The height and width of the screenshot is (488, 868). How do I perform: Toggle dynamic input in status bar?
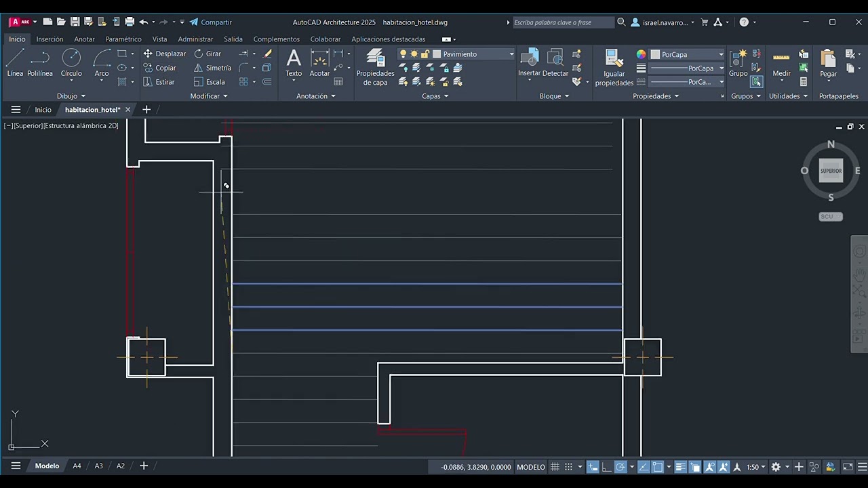(593, 467)
